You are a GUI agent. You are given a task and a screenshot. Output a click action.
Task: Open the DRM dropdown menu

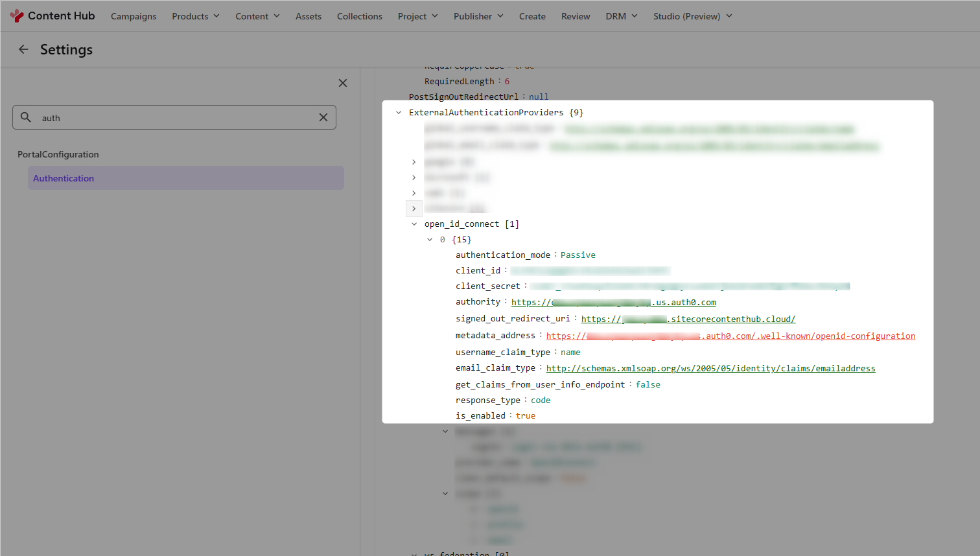tap(622, 16)
